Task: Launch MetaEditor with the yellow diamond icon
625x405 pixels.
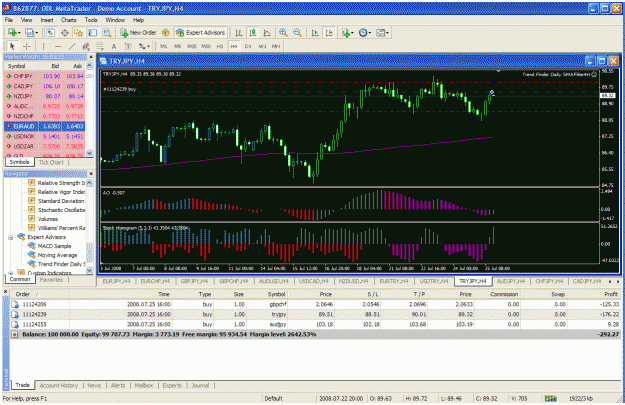Action: [165, 33]
